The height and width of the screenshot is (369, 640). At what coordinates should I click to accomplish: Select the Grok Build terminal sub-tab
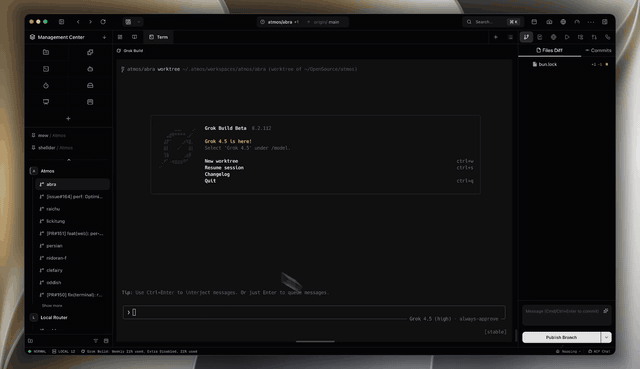coord(130,51)
